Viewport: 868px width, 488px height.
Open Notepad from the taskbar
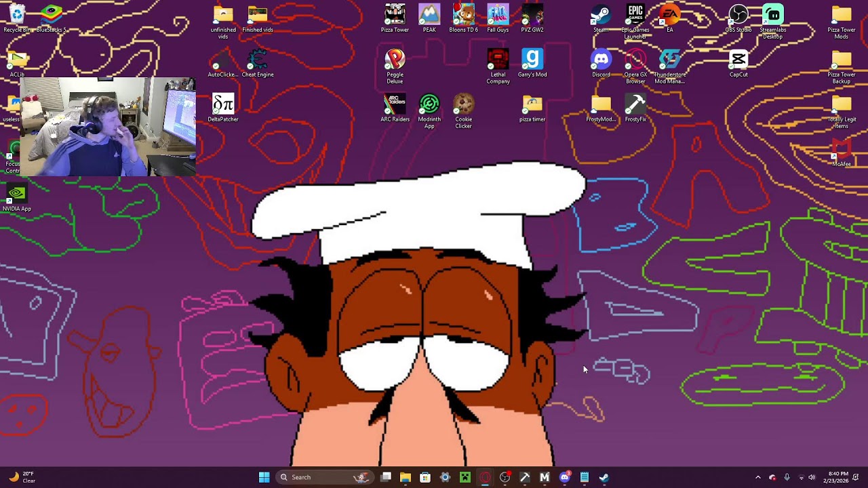click(585, 477)
